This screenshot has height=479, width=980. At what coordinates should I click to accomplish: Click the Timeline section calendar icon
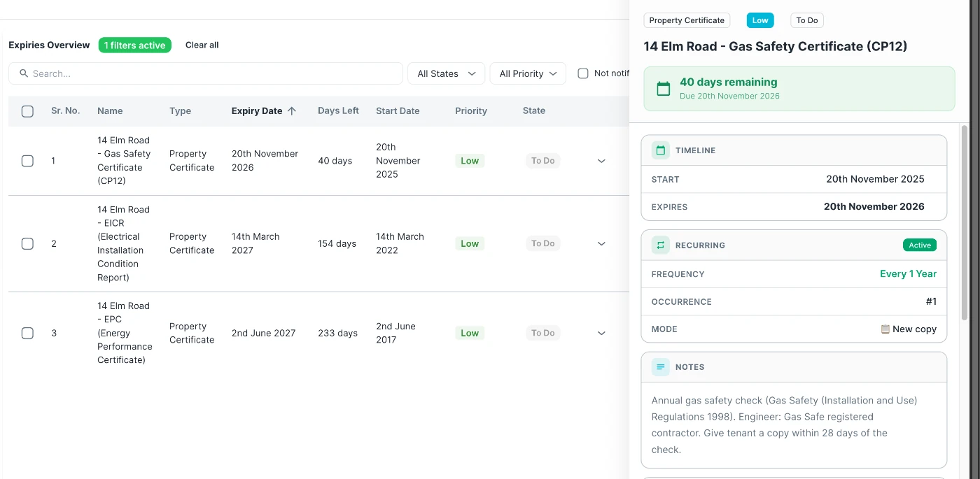[660, 150]
